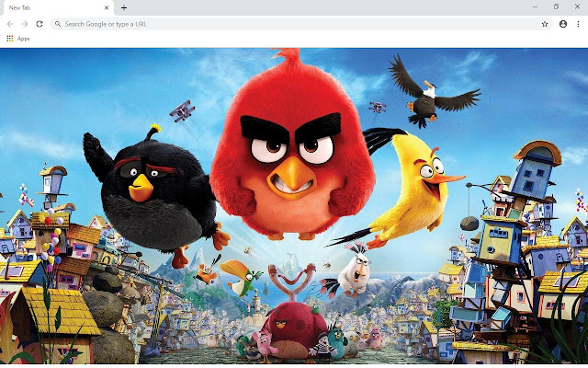Viewport: 588px width, 368px height.
Task: Minimize the browser window
Action: click(535, 6)
